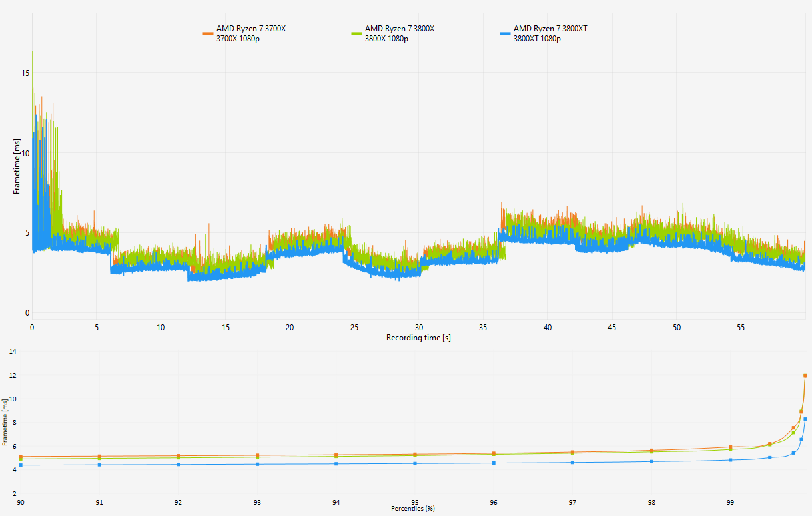
Task: Select the AMD Ryzen 7 3700X legend label
Action: click(x=250, y=29)
